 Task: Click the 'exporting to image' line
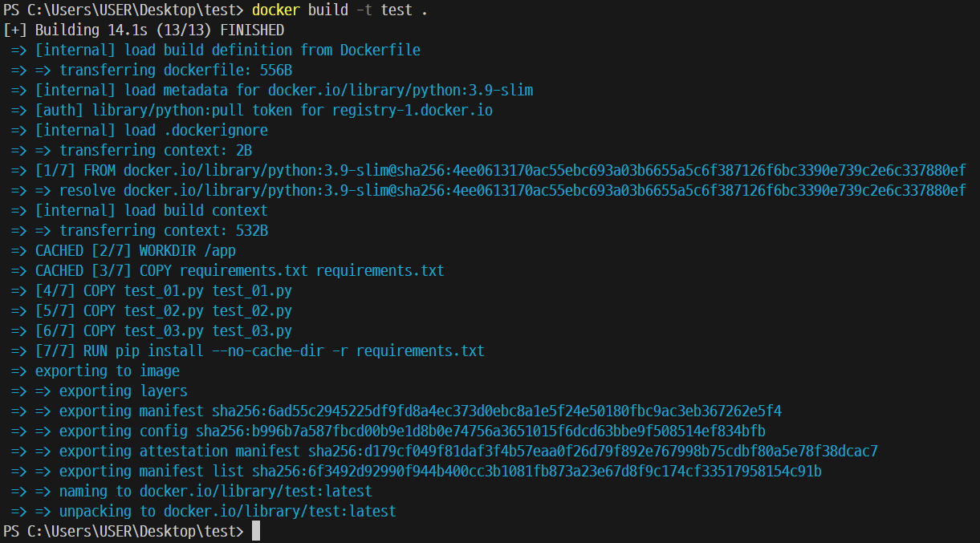tap(96, 371)
